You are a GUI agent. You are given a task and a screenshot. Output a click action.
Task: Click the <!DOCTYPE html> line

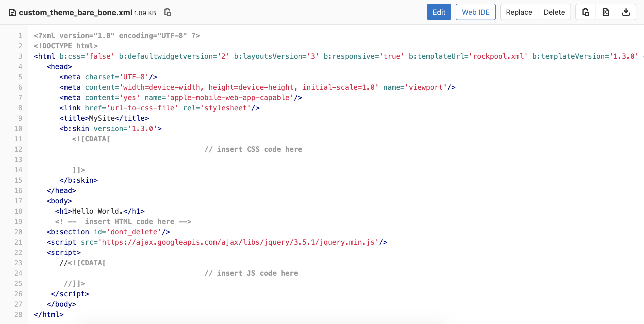coord(66,46)
